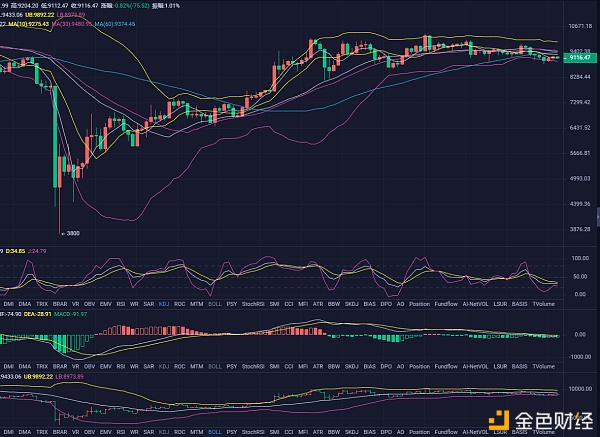Select the KDJ tab under the MACD panel
The image size is (600, 437).
coord(164,366)
